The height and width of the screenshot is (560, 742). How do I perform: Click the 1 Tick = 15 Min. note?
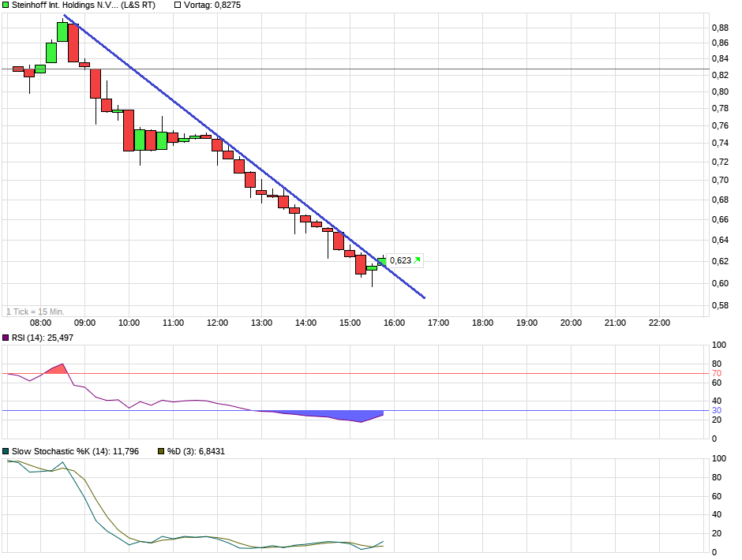36,312
